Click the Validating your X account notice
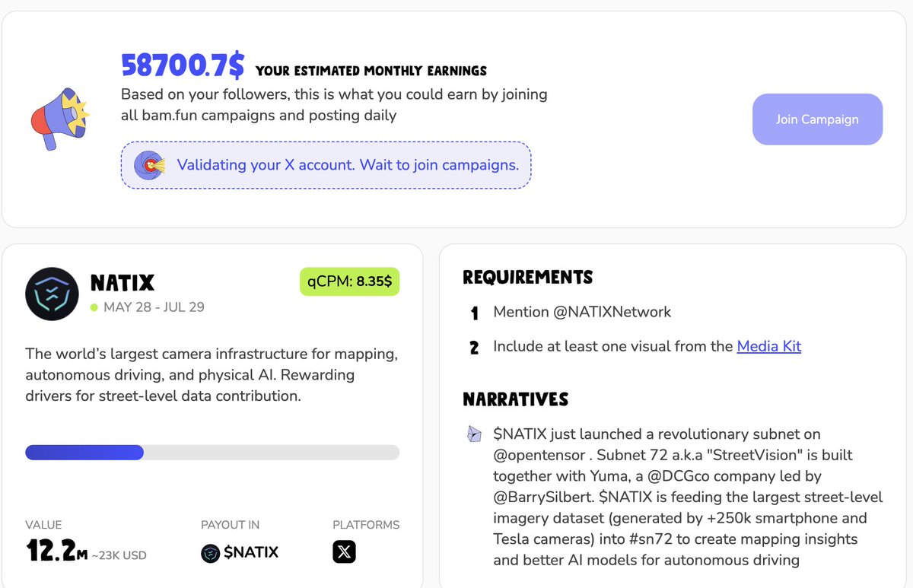This screenshot has width=913, height=588. tap(326, 165)
